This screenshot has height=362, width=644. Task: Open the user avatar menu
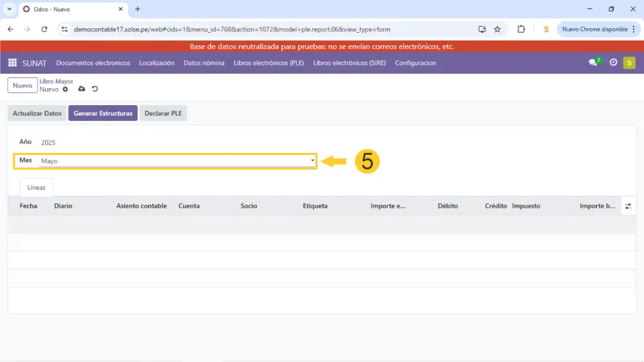(629, 63)
